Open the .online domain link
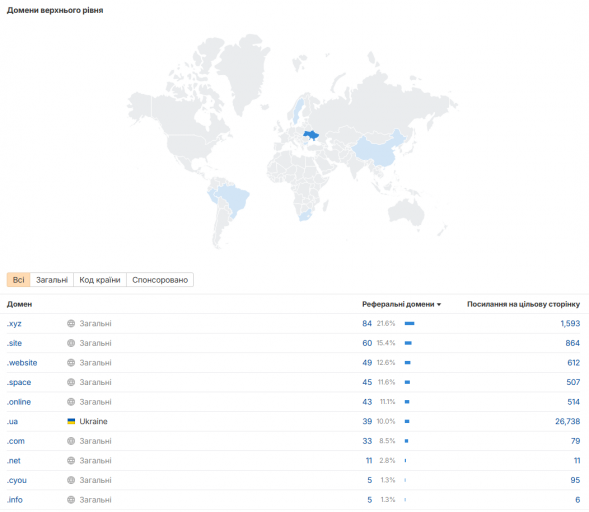Screen dimensions: 589x512 click(19, 402)
